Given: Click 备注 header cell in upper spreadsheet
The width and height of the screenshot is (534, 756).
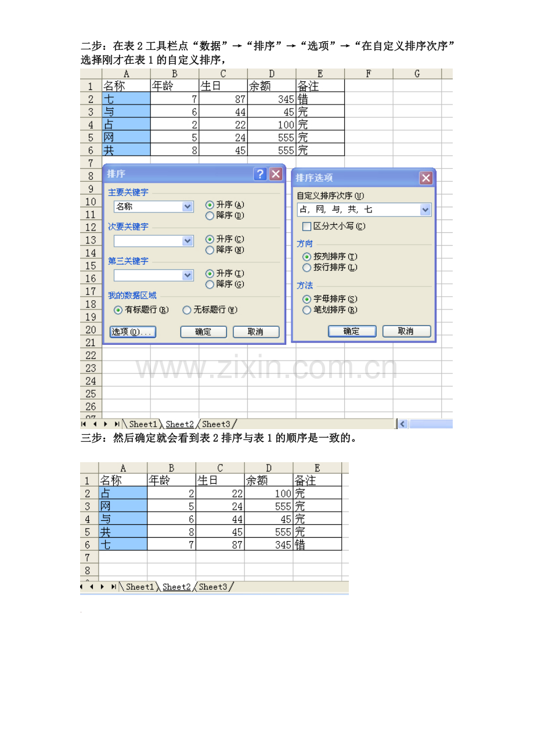Looking at the screenshot, I should pos(320,86).
